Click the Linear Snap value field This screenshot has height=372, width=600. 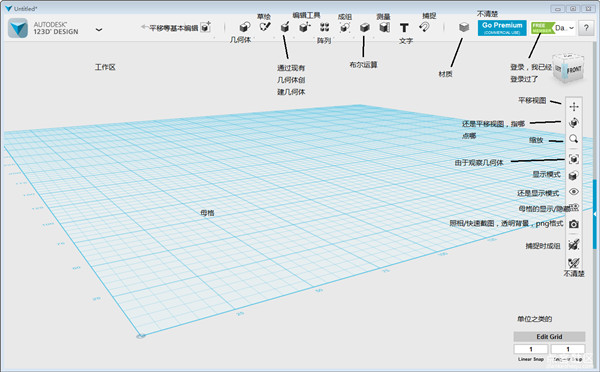tap(531, 349)
